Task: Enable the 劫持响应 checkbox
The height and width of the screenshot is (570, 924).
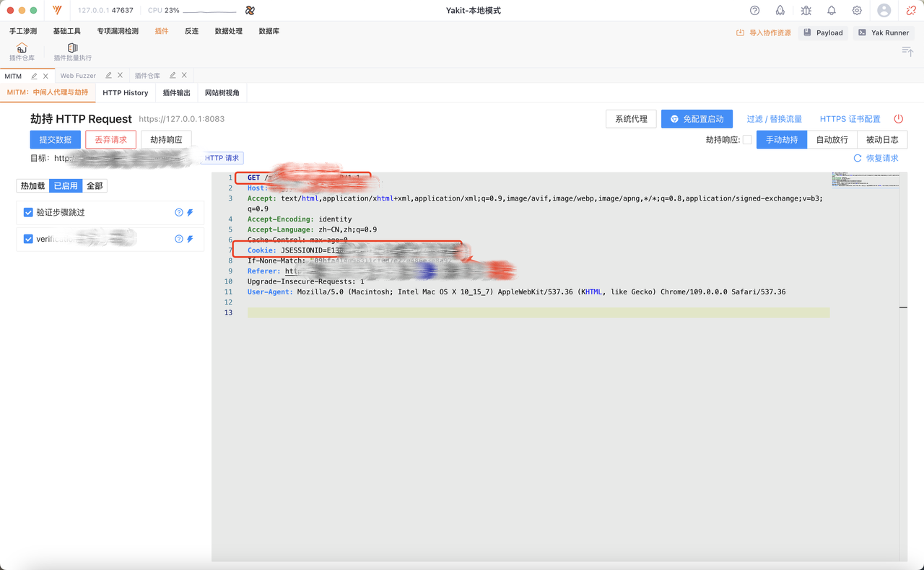Action: [x=747, y=140]
